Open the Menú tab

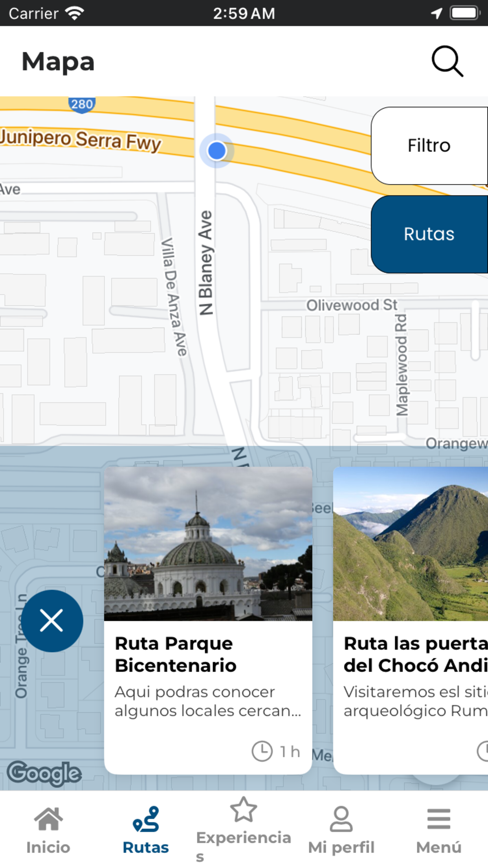pyautogui.click(x=439, y=830)
